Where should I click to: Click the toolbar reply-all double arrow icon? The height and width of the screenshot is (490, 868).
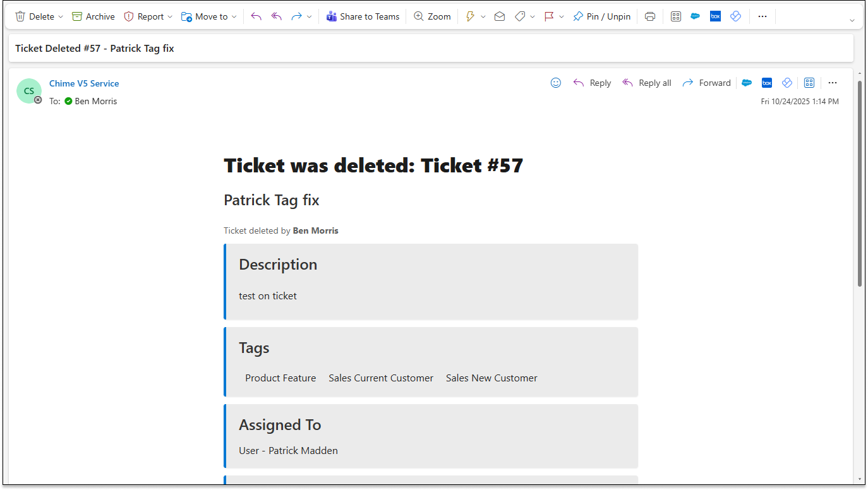coord(276,16)
